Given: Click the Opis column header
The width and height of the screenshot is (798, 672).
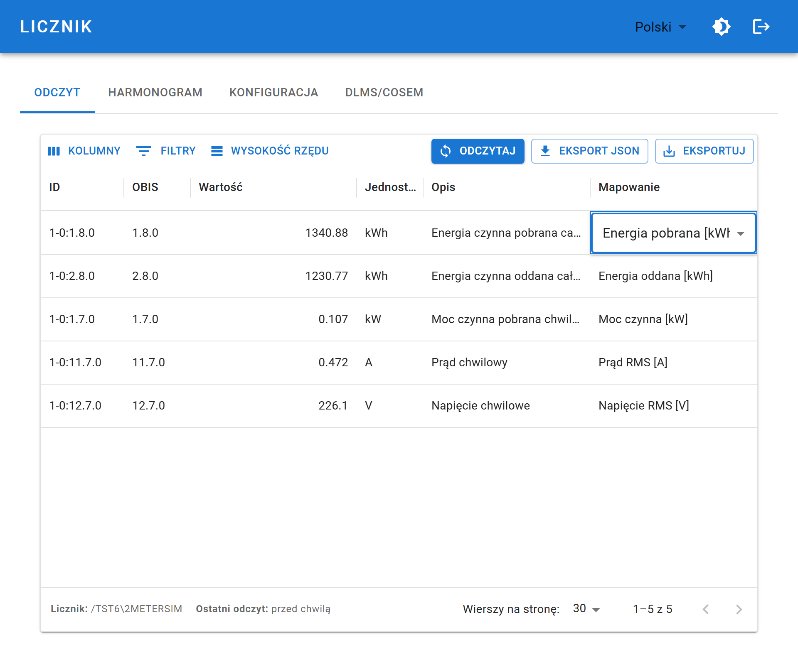Looking at the screenshot, I should click(x=507, y=187).
